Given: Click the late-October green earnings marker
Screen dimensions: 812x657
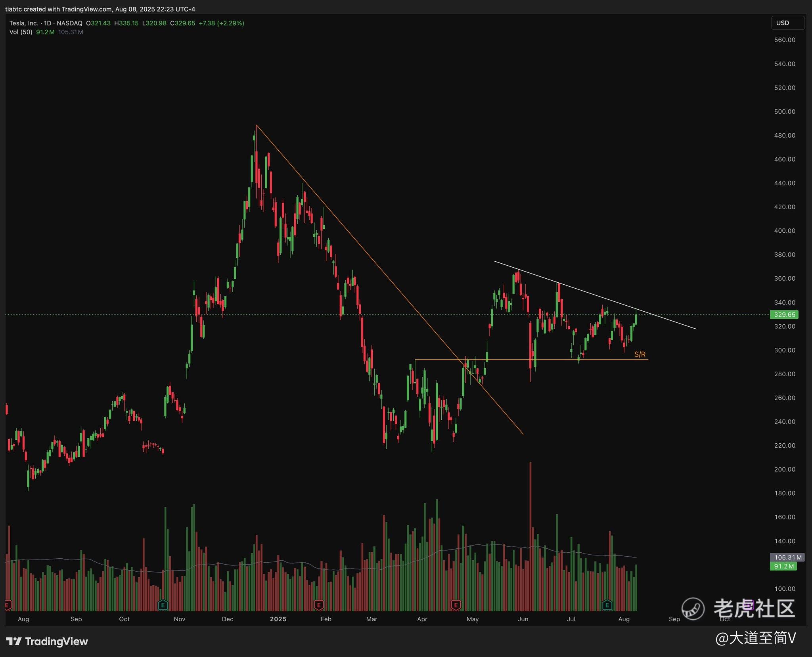Looking at the screenshot, I should click(163, 605).
